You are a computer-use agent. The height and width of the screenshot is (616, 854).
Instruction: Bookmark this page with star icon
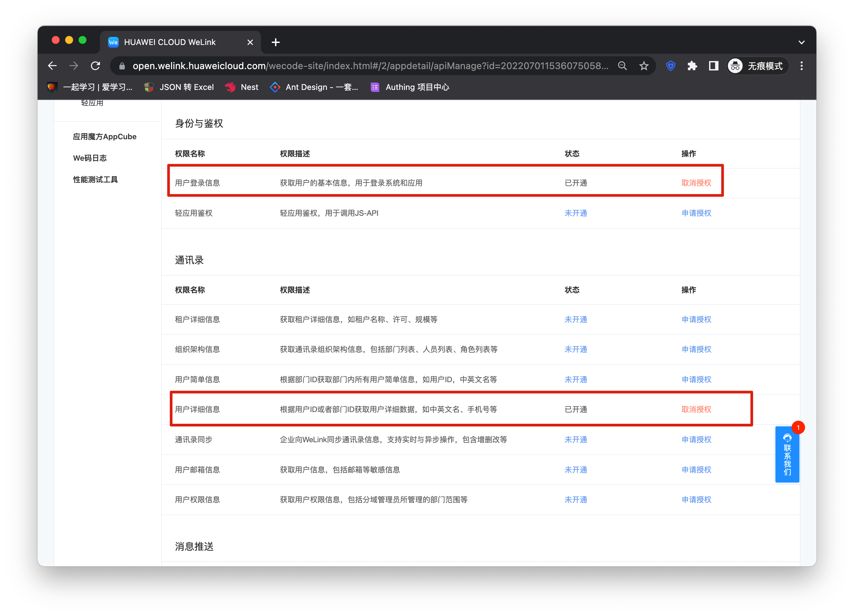[x=643, y=66]
